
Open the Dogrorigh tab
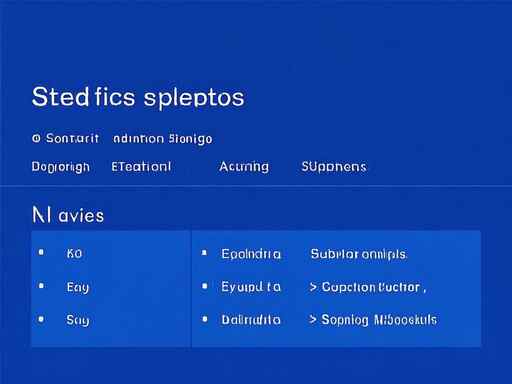pyautogui.click(x=61, y=167)
